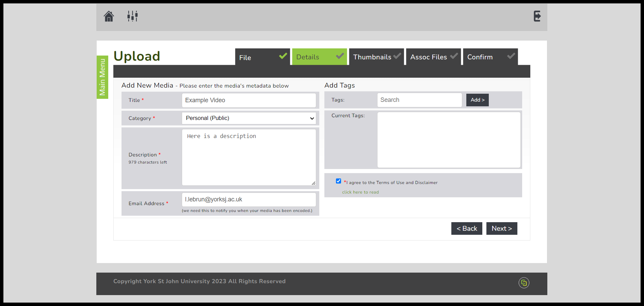Switch to the File step tab
Image resolution: width=644 pixels, height=306 pixels.
tap(262, 57)
